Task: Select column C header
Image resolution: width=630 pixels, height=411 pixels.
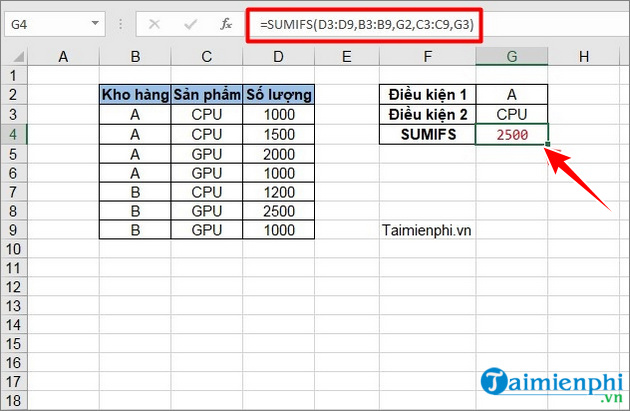Action: click(x=207, y=57)
